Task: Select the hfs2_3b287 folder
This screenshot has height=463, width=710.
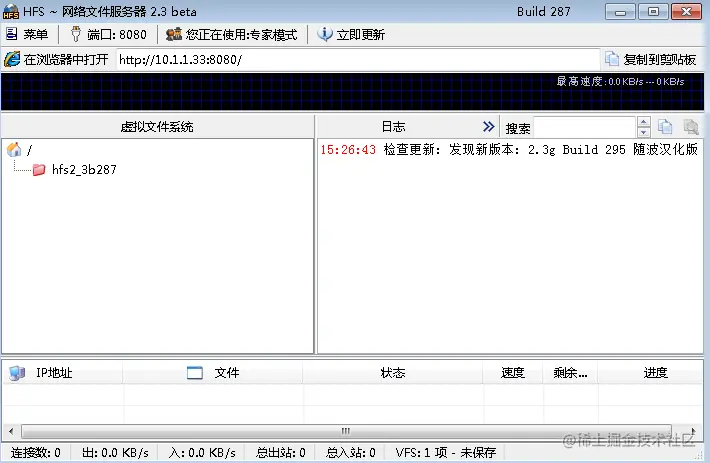Action: pos(75,169)
